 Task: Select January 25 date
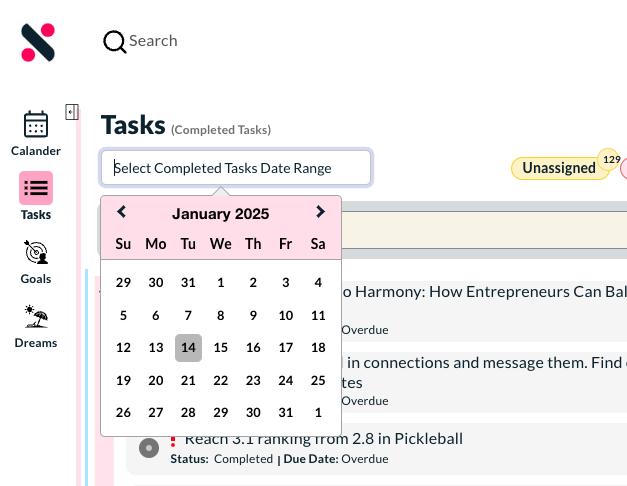coord(318,380)
